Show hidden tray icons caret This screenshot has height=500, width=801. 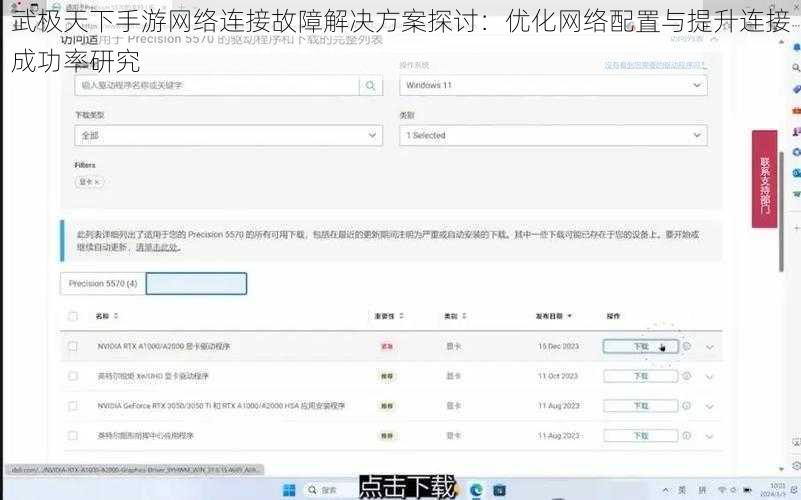point(666,490)
